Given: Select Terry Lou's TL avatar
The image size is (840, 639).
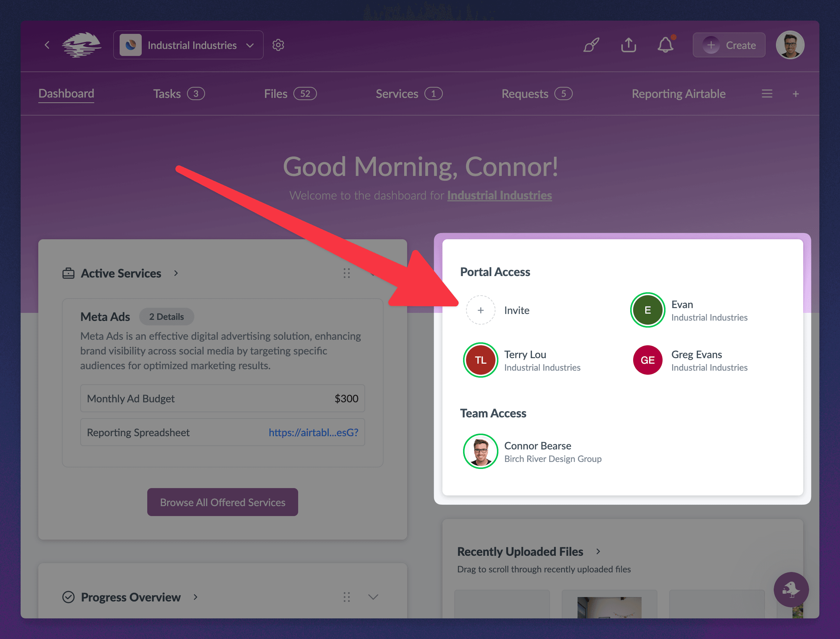Looking at the screenshot, I should [481, 360].
